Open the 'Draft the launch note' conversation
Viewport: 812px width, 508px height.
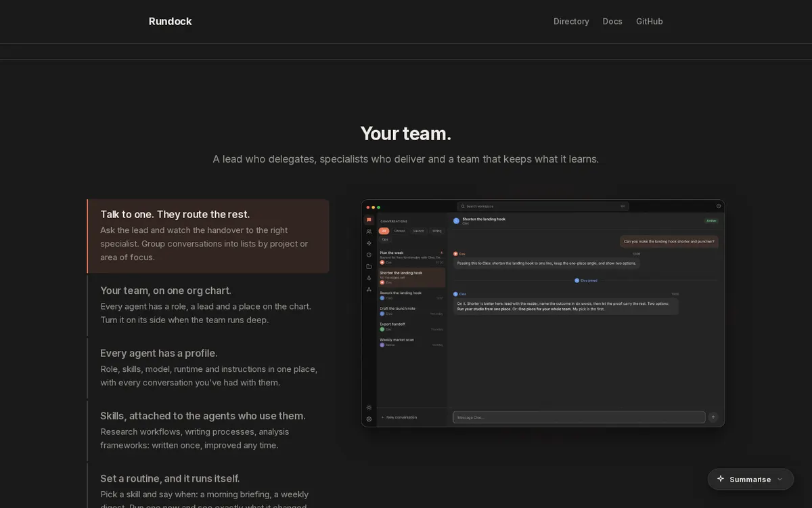[x=411, y=311]
